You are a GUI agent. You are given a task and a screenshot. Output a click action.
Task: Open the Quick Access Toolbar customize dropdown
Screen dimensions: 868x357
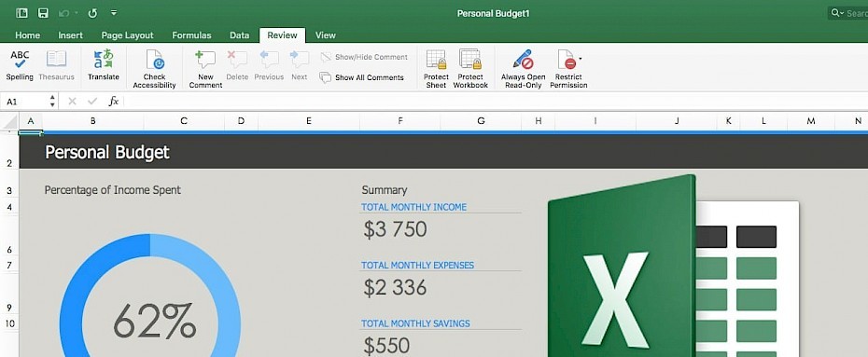(x=114, y=13)
